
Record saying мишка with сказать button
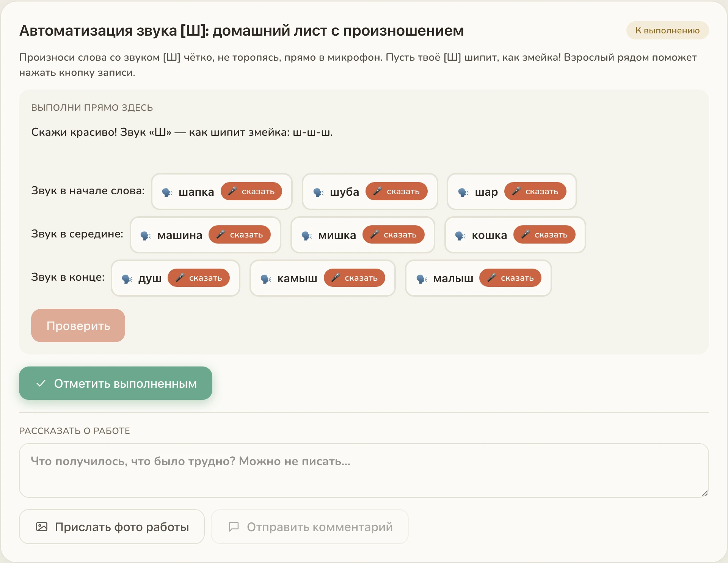pyautogui.click(x=394, y=234)
